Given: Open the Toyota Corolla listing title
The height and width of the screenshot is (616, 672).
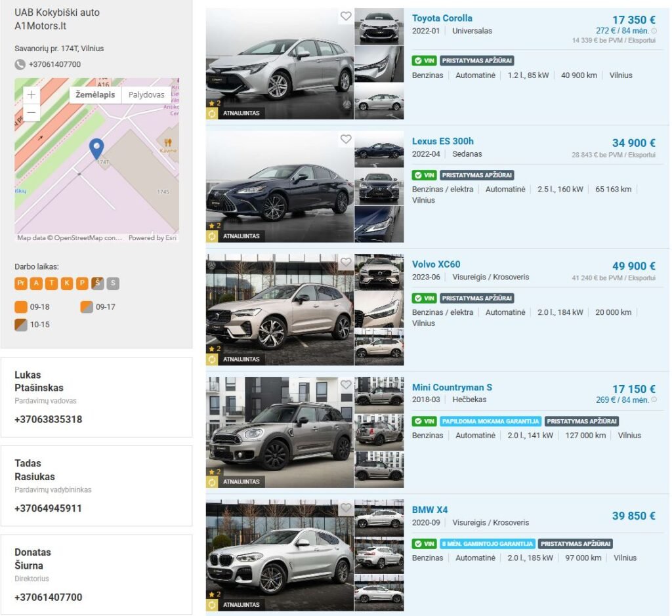Looking at the screenshot, I should pos(442,18).
